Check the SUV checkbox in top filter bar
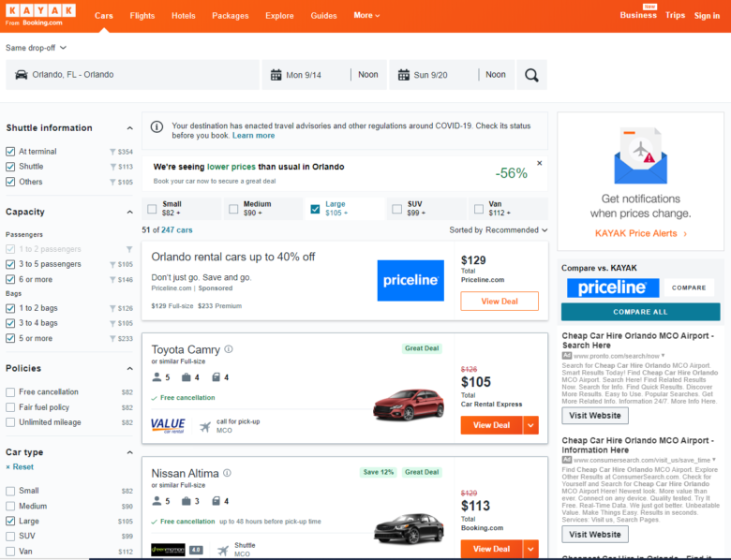Screen dimensions: 731x560 396,209
